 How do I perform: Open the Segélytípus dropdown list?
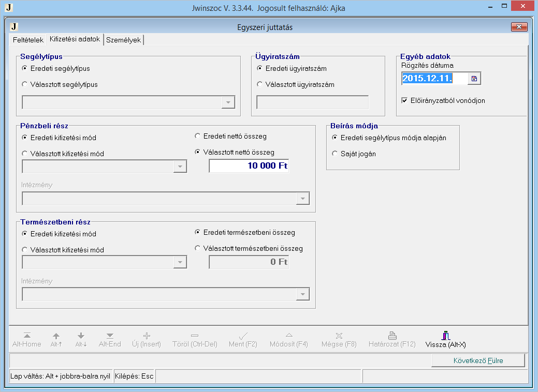click(228, 102)
